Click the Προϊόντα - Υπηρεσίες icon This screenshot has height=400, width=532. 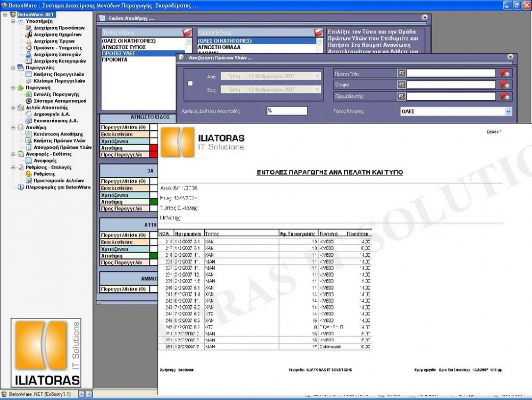coord(29,48)
